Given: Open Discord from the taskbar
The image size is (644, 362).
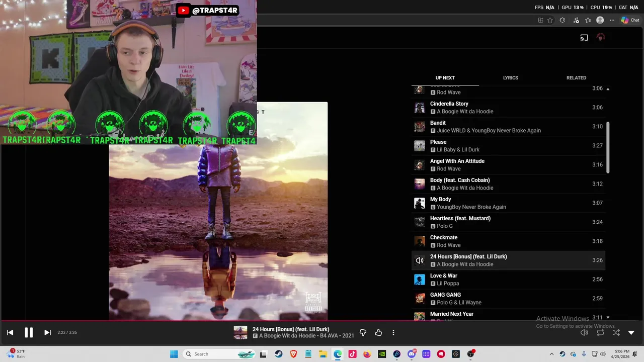Looking at the screenshot, I should (x=412, y=354).
